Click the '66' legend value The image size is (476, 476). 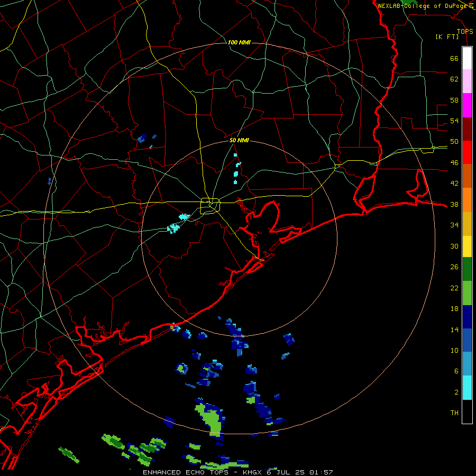(x=454, y=58)
